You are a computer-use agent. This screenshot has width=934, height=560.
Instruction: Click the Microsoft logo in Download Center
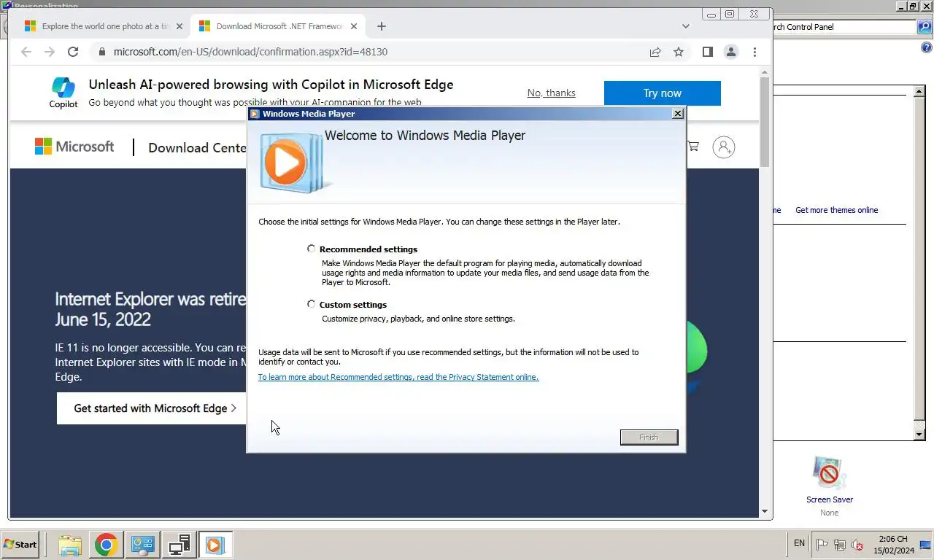click(74, 147)
